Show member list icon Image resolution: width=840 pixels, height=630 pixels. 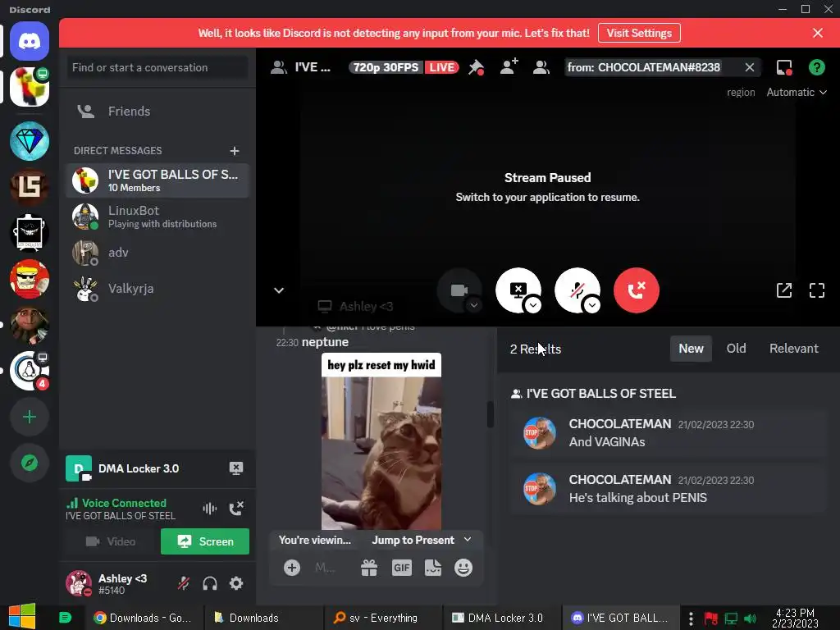coord(541,67)
